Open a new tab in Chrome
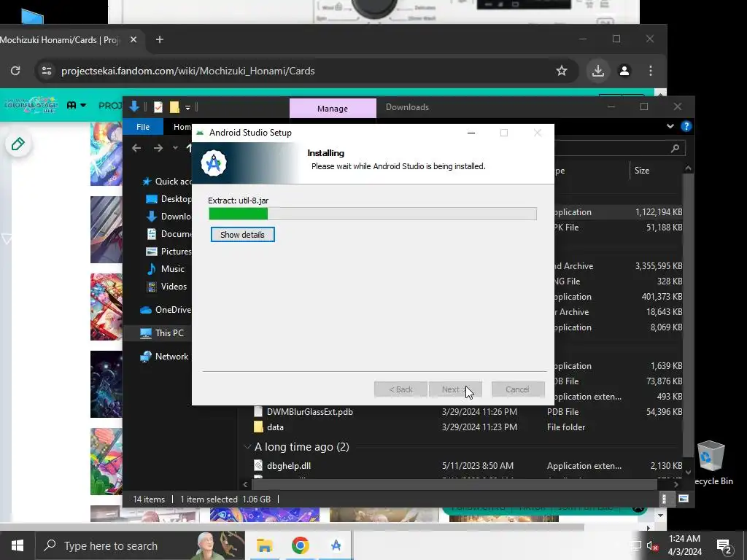This screenshot has height=560, width=747. tap(160, 39)
